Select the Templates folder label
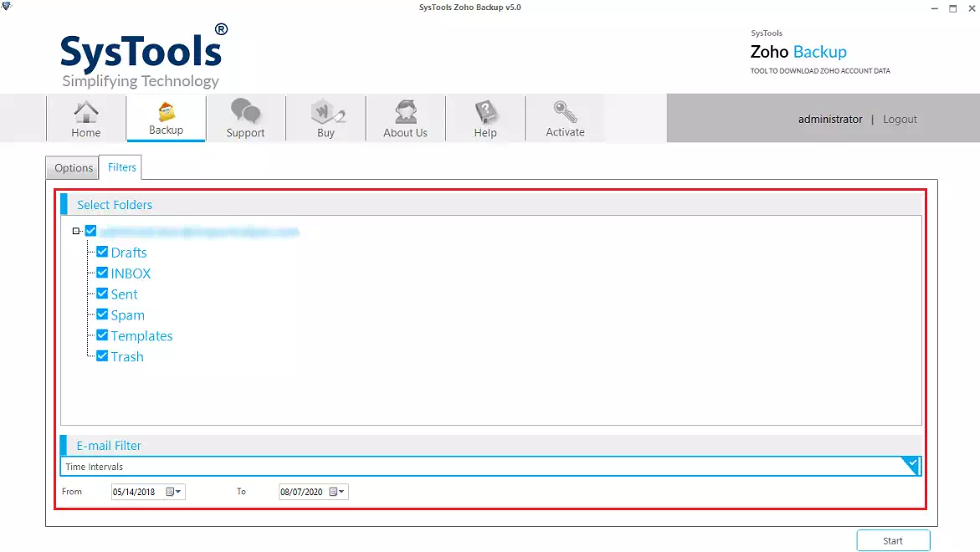This screenshot has width=980, height=552. 142,336
